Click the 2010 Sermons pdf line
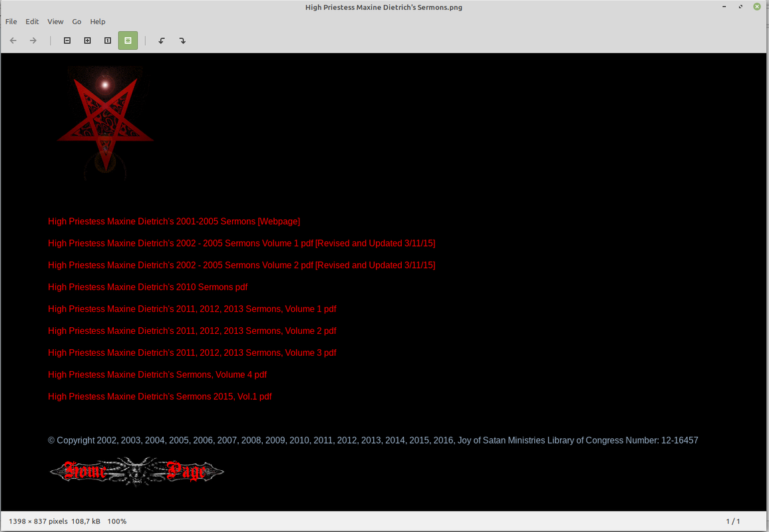Viewport: 769px width, 532px height. pos(148,287)
